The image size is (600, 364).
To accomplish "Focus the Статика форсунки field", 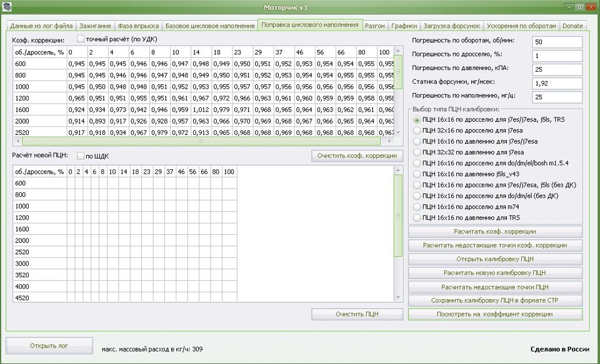I will pos(557,84).
